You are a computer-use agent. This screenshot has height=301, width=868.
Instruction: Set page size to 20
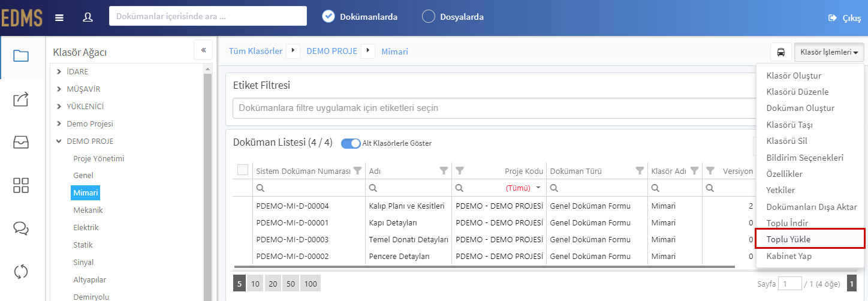pyautogui.click(x=273, y=284)
